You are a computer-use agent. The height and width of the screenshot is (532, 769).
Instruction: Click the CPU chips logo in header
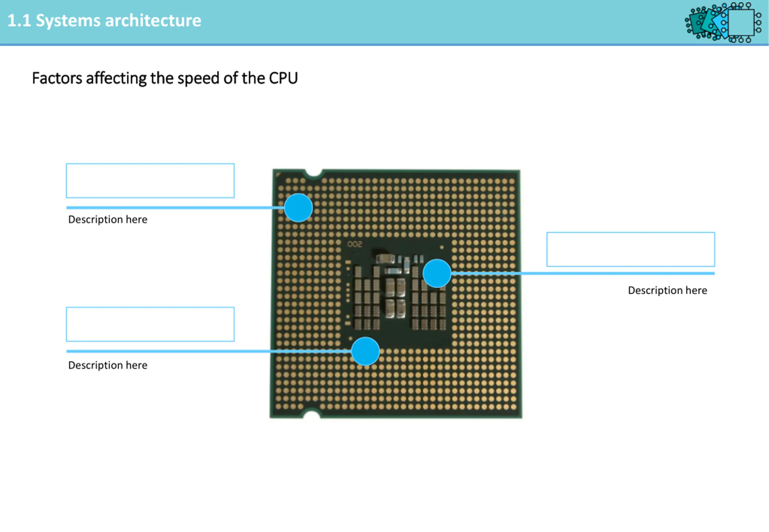click(x=723, y=22)
